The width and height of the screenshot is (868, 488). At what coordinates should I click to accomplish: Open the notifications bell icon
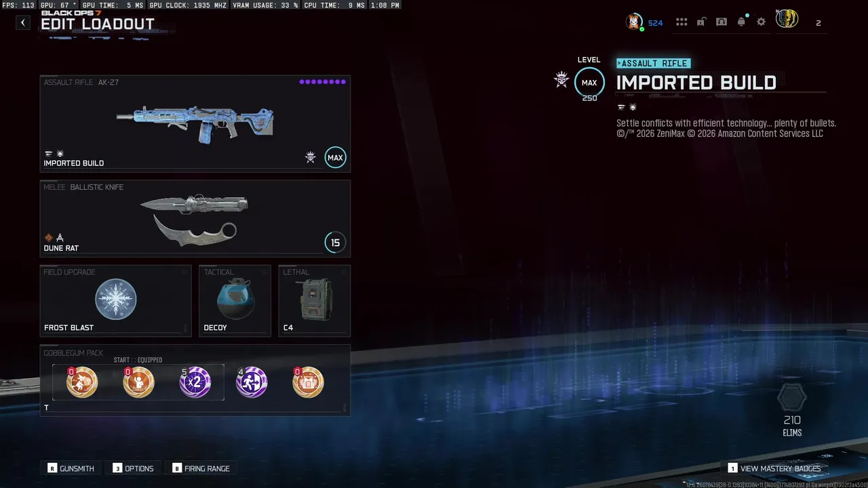[741, 22]
